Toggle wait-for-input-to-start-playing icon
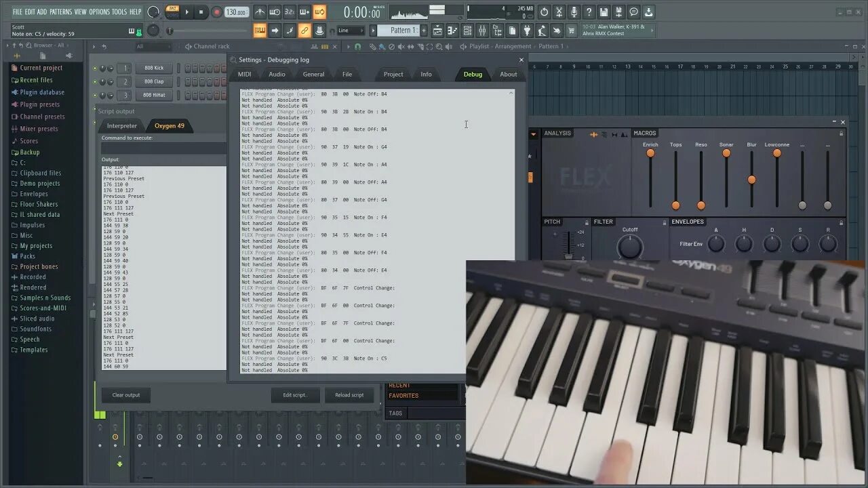The image size is (868, 488). (275, 12)
